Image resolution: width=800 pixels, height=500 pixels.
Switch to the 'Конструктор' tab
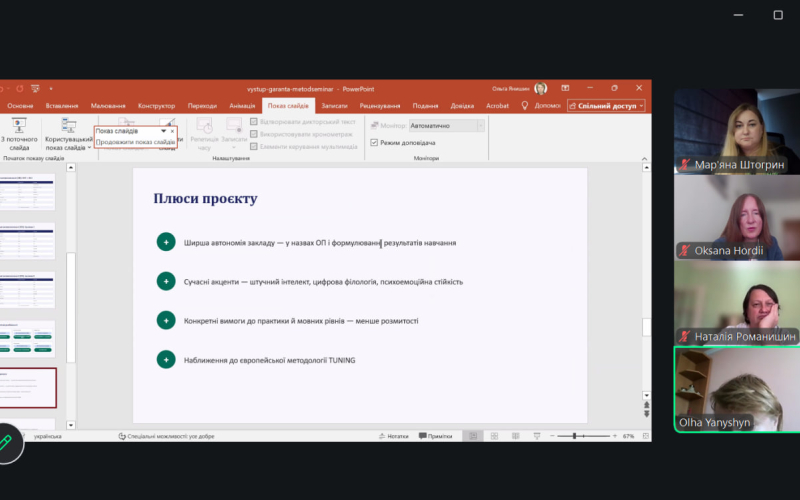(156, 106)
